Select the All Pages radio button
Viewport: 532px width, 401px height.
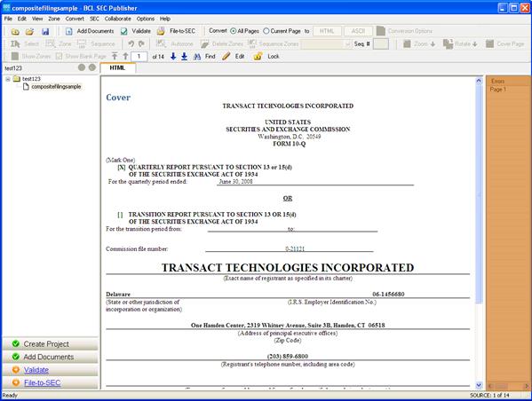[x=233, y=31]
